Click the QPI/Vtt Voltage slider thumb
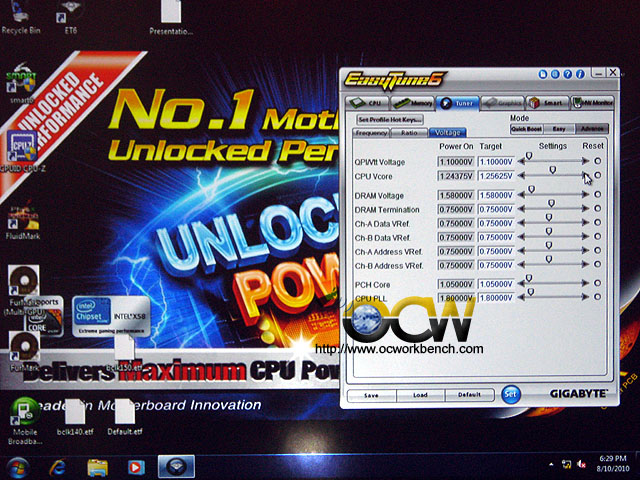The image size is (640, 480). point(529,156)
